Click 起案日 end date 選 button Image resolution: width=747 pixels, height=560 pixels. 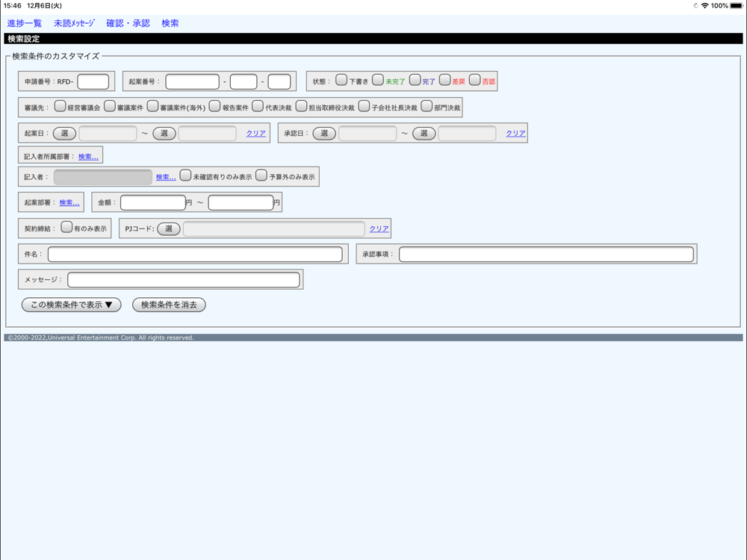tap(164, 134)
